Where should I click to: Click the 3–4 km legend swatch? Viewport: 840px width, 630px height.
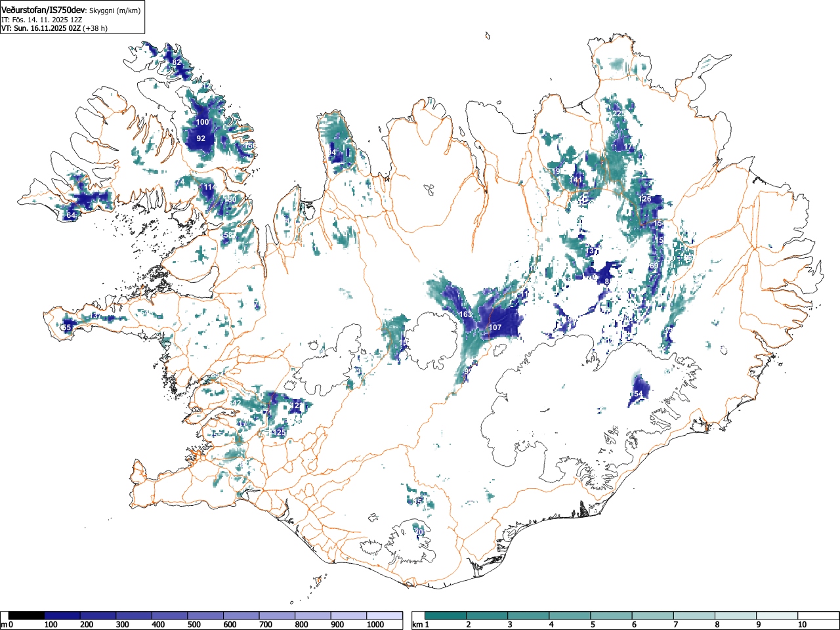coord(529,616)
